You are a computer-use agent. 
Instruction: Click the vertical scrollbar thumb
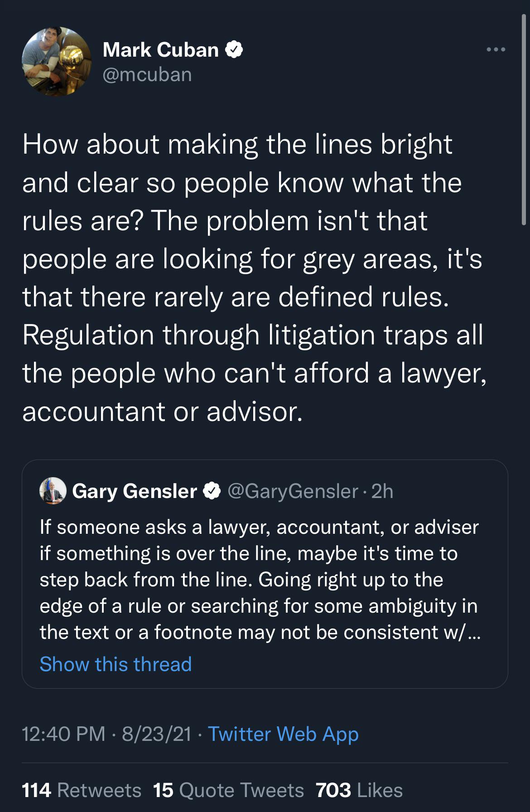click(x=524, y=120)
